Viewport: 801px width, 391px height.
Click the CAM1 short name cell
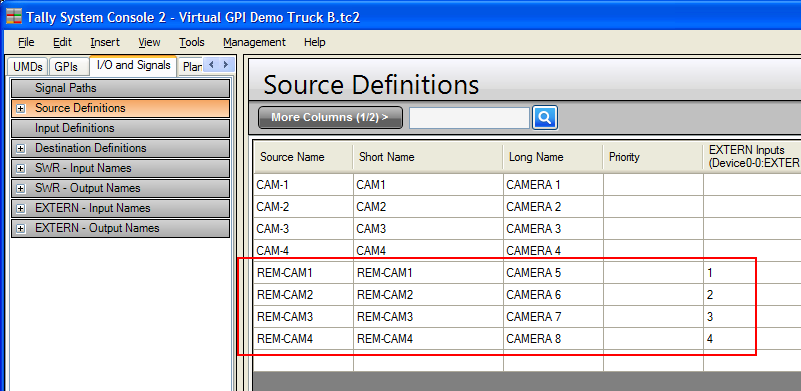428,185
